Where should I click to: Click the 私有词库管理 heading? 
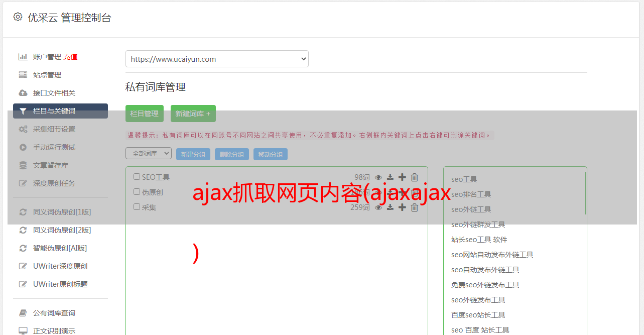[156, 87]
